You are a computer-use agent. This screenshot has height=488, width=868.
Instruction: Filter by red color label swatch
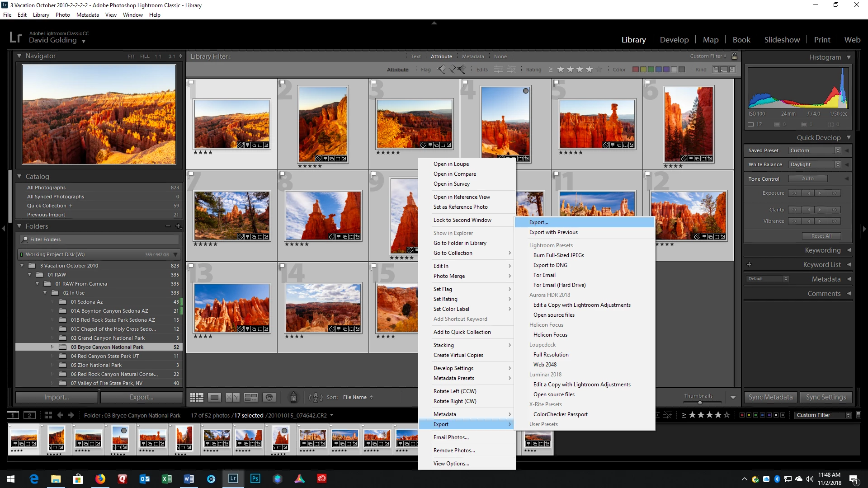tap(635, 70)
